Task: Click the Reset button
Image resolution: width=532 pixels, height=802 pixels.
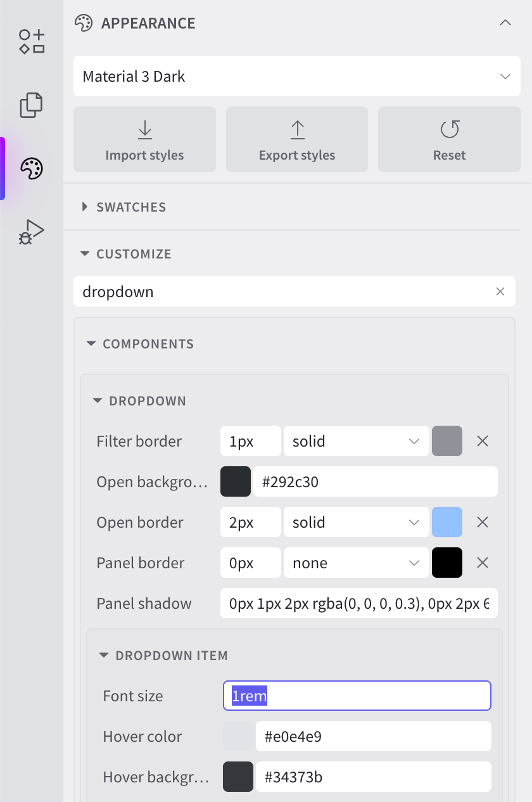Action: (x=449, y=139)
